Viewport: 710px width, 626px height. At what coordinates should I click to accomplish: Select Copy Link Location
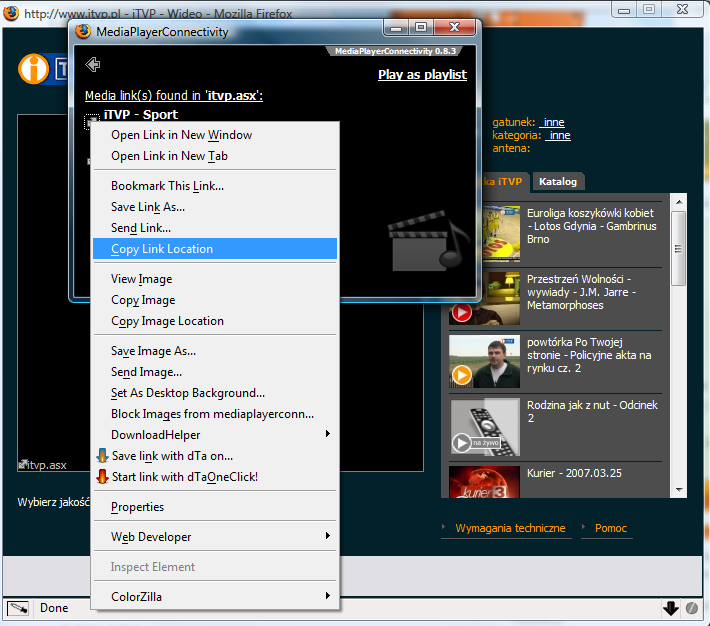coord(162,249)
